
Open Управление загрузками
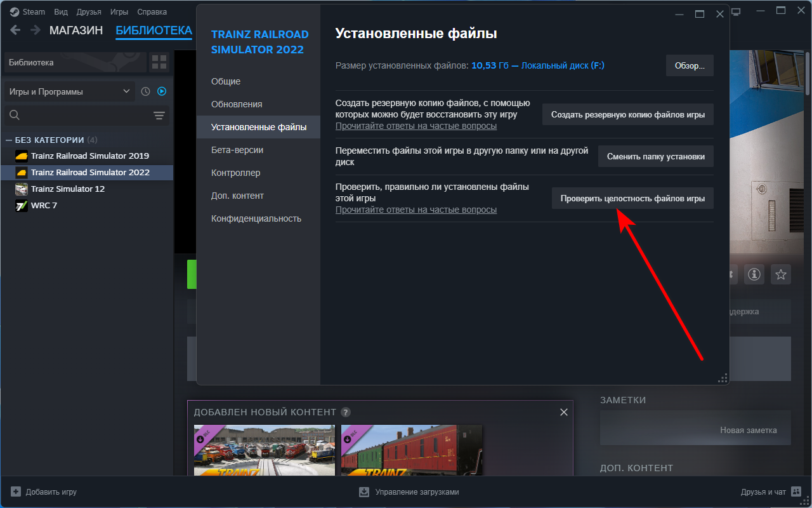coord(409,492)
